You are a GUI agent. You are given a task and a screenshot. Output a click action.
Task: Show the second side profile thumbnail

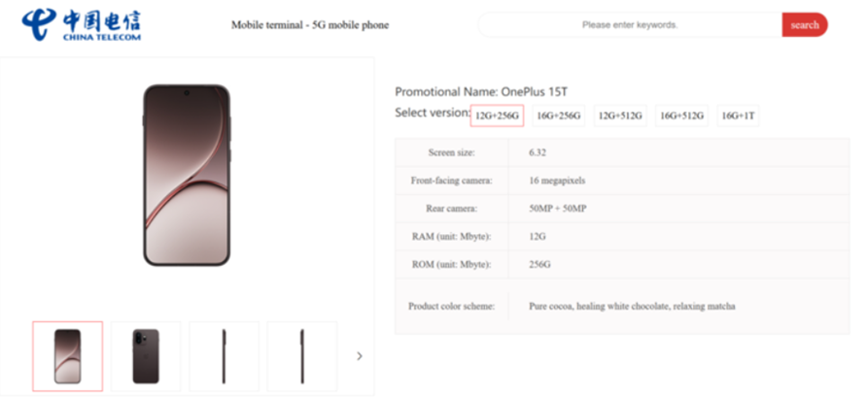[x=302, y=356]
